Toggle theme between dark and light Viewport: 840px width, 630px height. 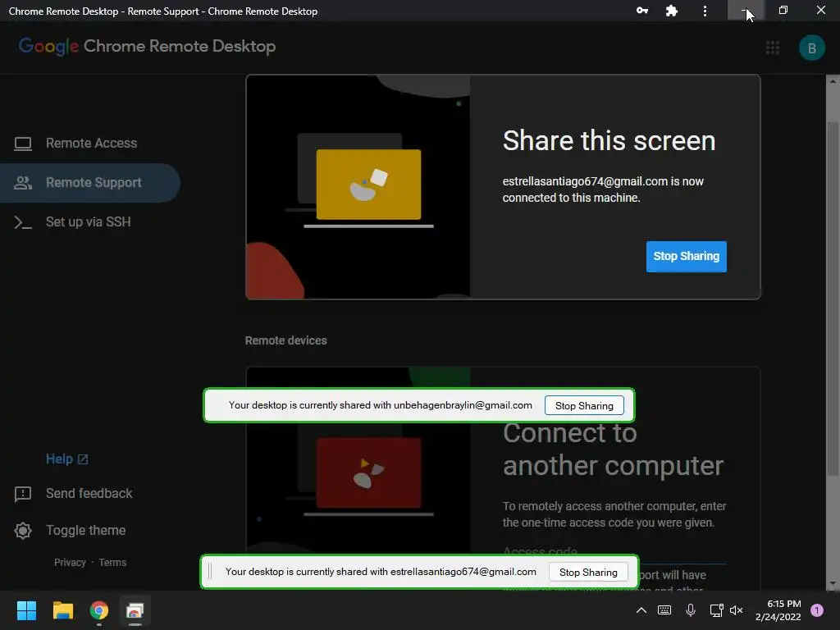pyautogui.click(x=85, y=531)
